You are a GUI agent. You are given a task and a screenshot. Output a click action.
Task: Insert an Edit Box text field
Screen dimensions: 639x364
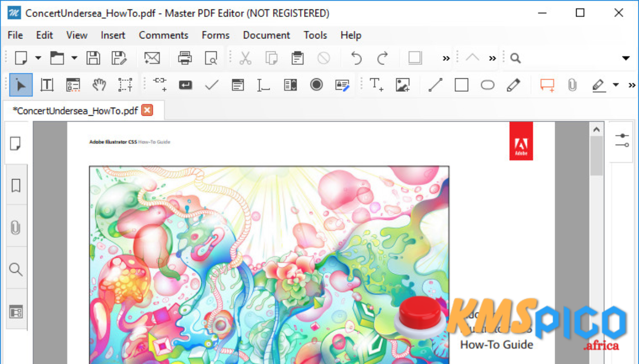point(264,85)
